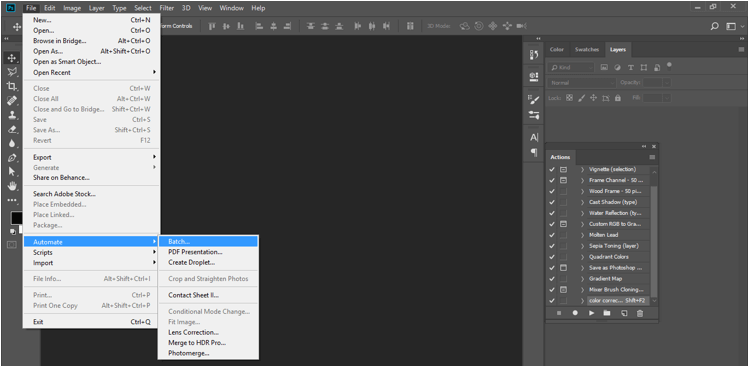Select the Eraser tool
The height and width of the screenshot is (368, 749).
[12, 129]
